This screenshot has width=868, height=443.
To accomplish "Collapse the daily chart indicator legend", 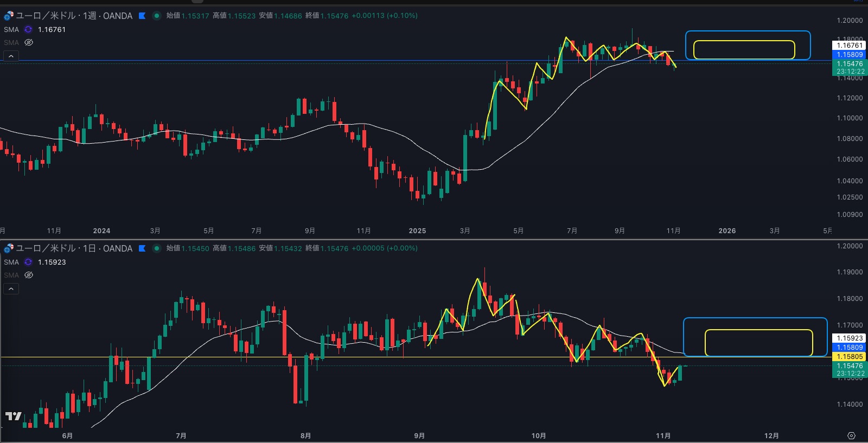I will 11,289.
